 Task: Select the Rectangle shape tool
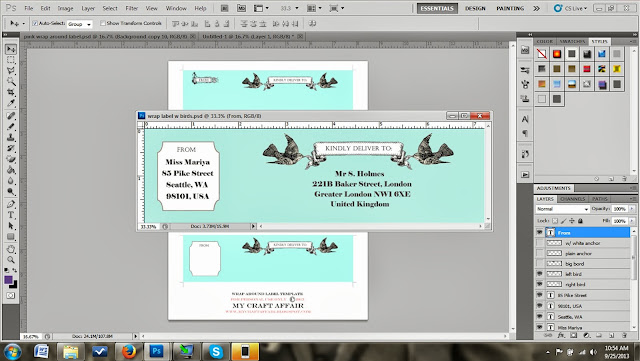click(x=11, y=236)
